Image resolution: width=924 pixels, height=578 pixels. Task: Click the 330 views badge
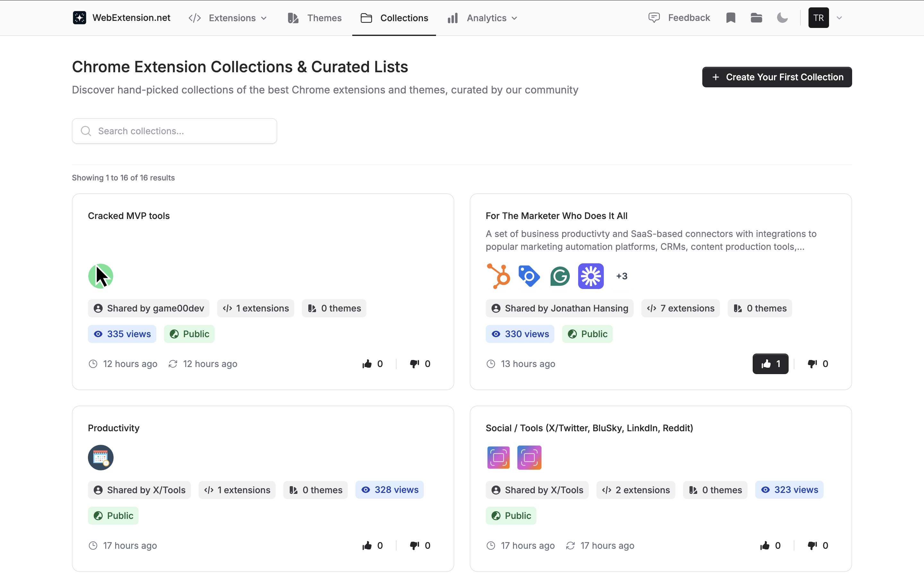point(520,334)
